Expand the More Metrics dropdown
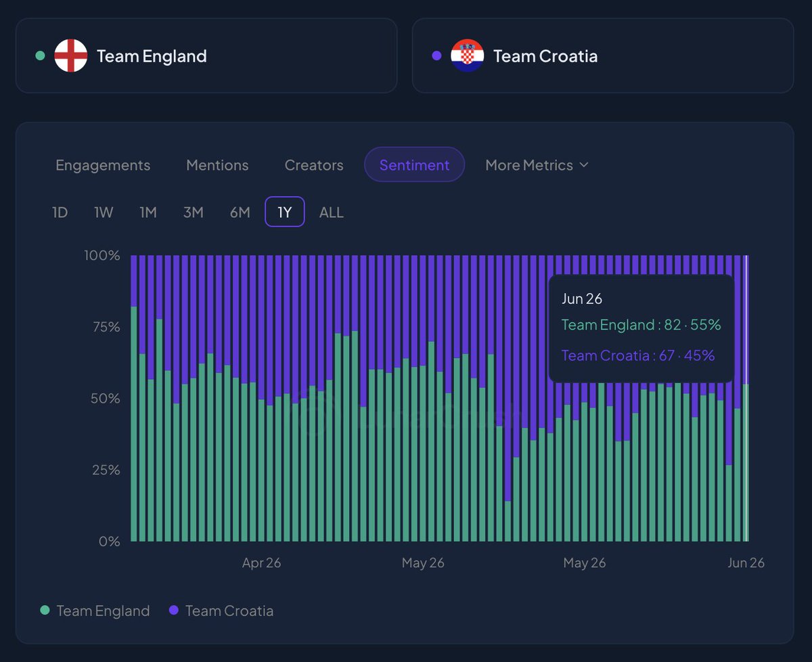Image resolution: width=812 pixels, height=662 pixels. pos(537,165)
